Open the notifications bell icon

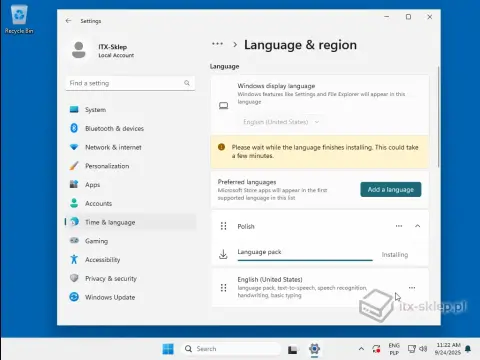click(x=468, y=349)
